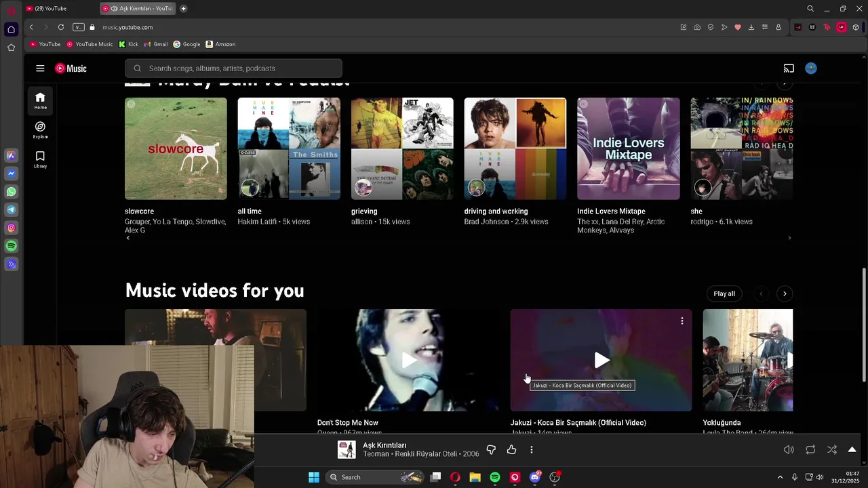Click the VPN badge in address bar
This screenshot has width=868, height=488.
coord(78,27)
